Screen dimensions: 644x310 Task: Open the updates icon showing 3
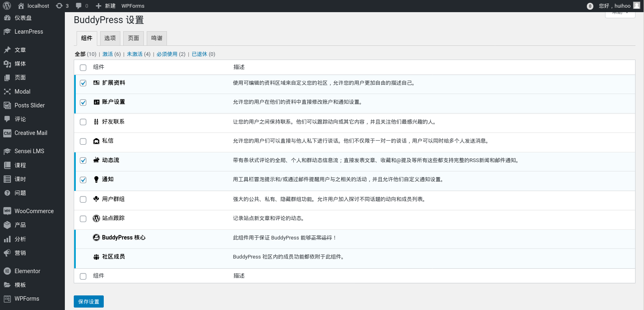(59, 6)
